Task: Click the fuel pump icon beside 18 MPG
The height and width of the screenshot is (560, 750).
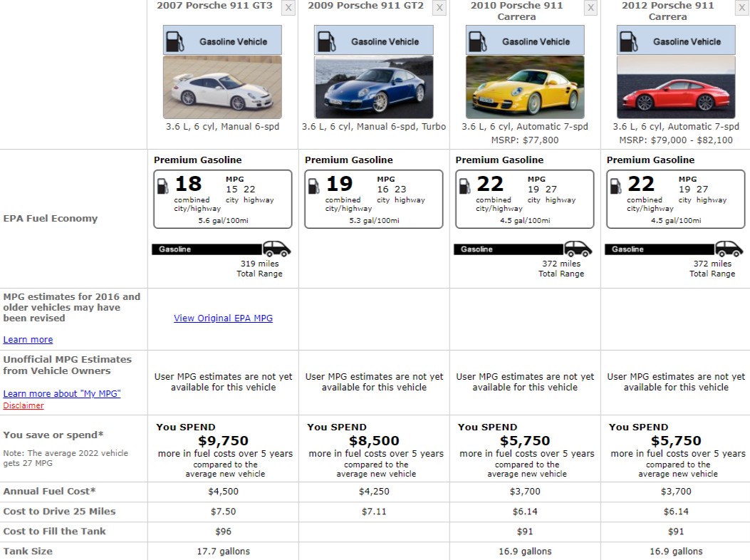Action: (162, 186)
